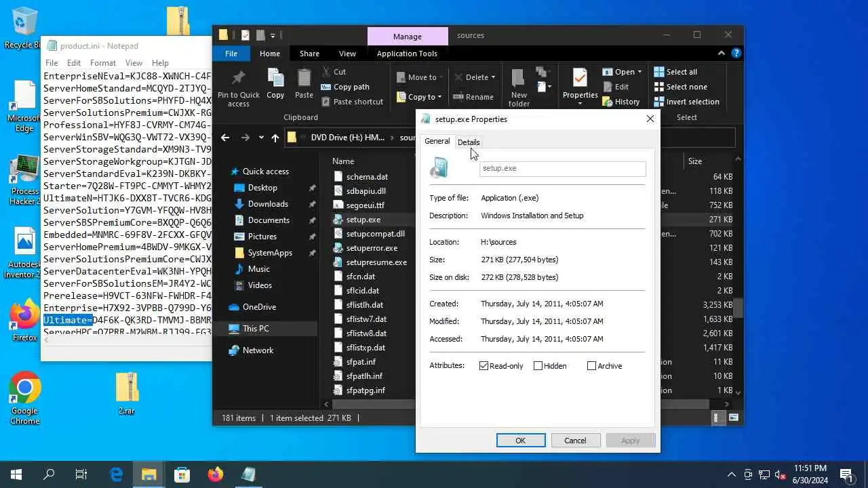Image resolution: width=868 pixels, height=488 pixels.
Task: Open the taskbar clock and date
Action: tap(810, 474)
